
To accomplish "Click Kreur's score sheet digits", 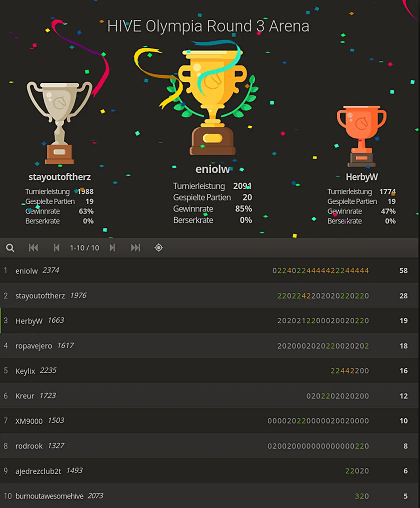I will point(338,396).
